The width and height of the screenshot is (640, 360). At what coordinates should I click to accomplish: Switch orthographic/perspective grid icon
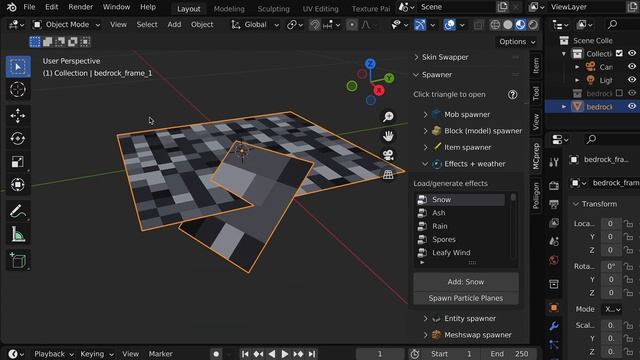click(x=388, y=174)
